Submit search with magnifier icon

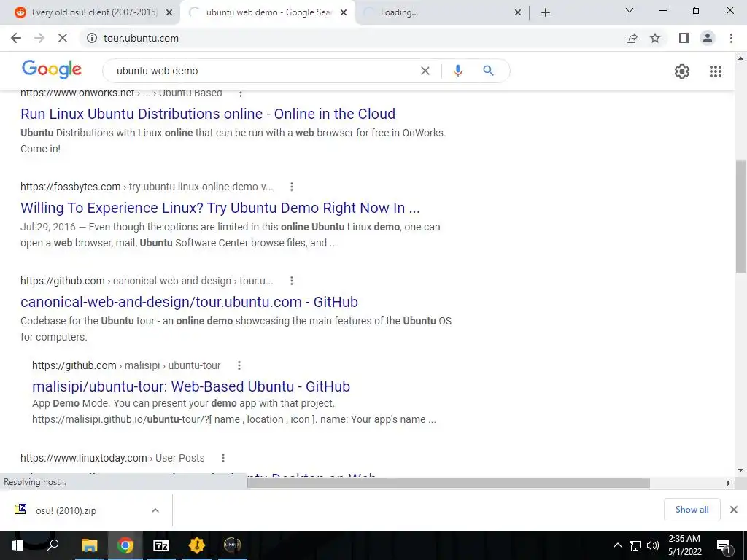pyautogui.click(x=488, y=71)
